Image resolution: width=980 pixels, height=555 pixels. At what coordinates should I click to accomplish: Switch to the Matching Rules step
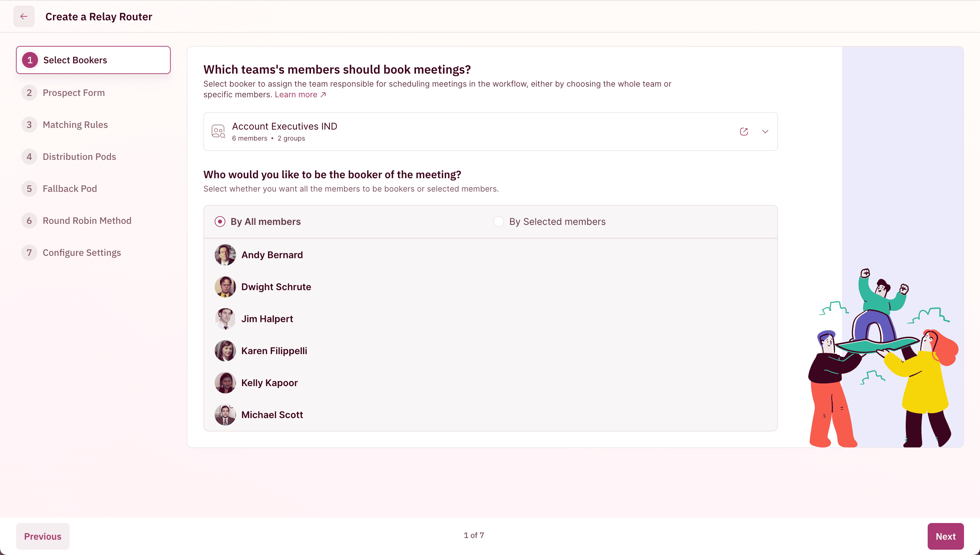75,125
